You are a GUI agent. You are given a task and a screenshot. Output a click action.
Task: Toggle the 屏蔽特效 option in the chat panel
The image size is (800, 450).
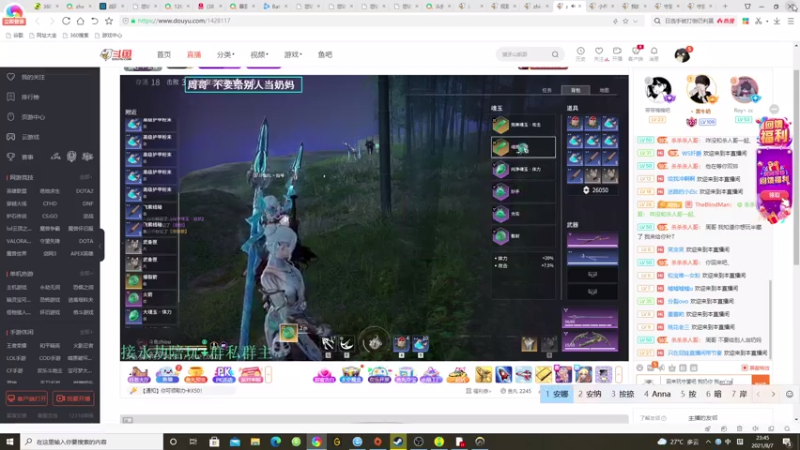coord(755,368)
